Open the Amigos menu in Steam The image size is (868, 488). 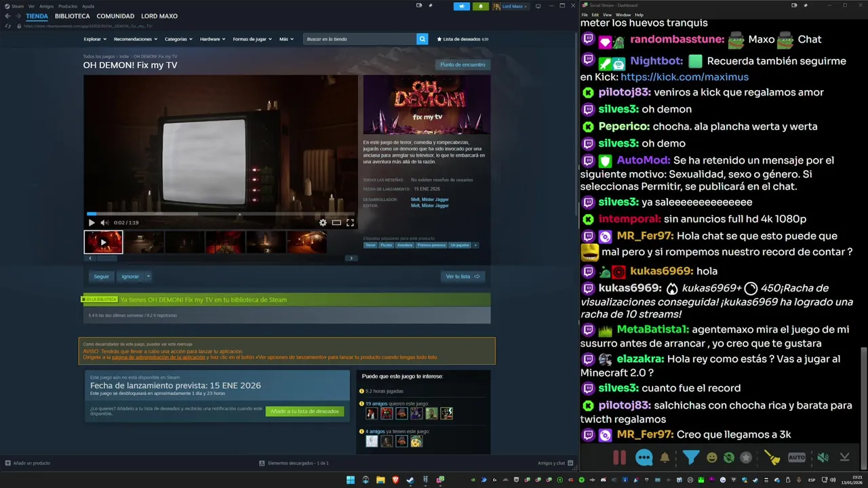point(46,6)
